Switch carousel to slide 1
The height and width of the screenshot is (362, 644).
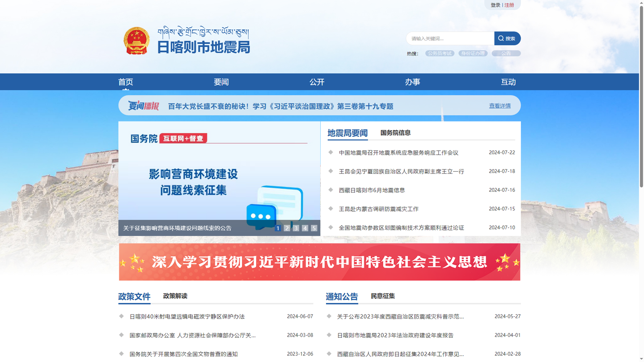coord(278,228)
